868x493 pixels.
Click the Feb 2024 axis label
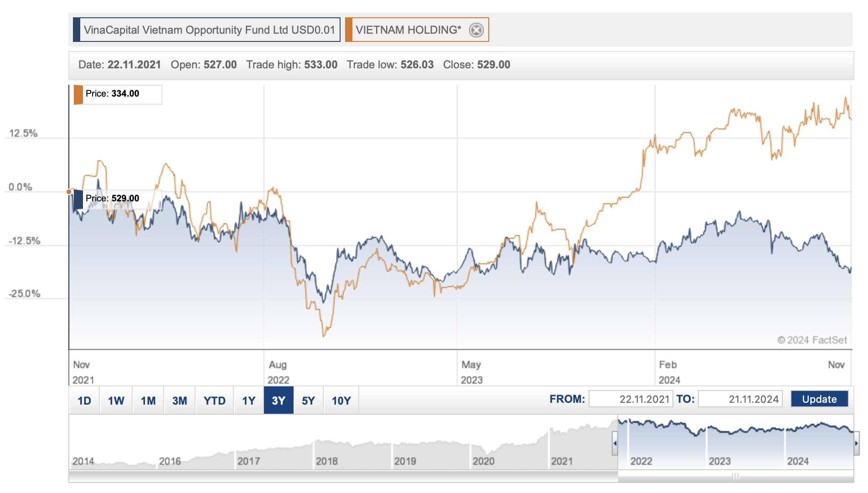point(669,372)
